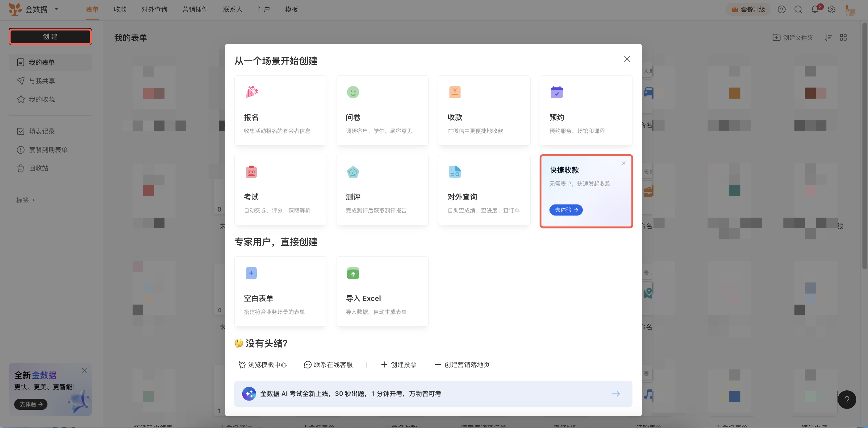Switch to grid view icon
This screenshot has height=428, width=868.
click(843, 37)
